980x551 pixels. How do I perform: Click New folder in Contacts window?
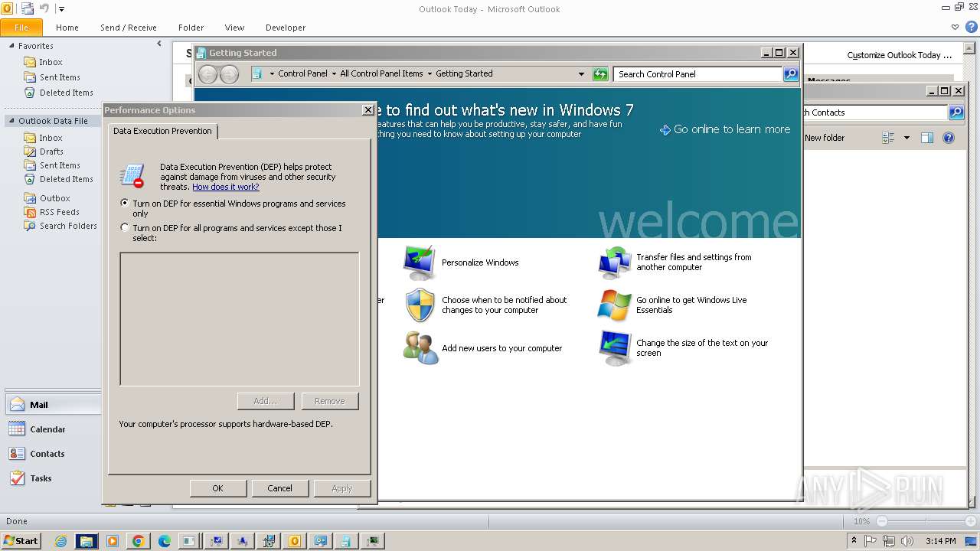pos(825,138)
